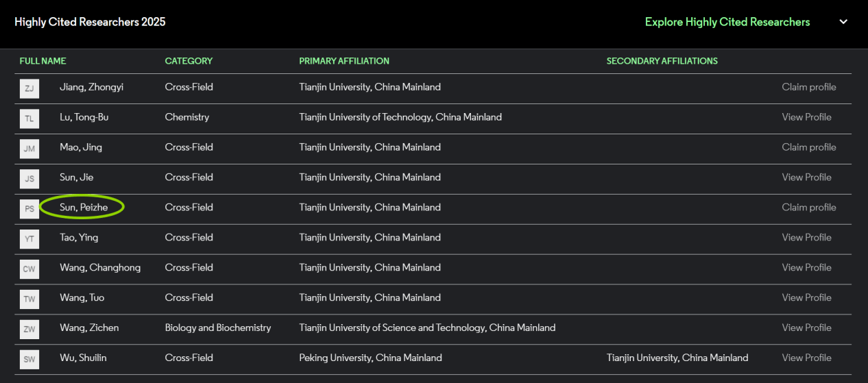
Task: Click the Secondary Affiliations column header
Action: (662, 61)
